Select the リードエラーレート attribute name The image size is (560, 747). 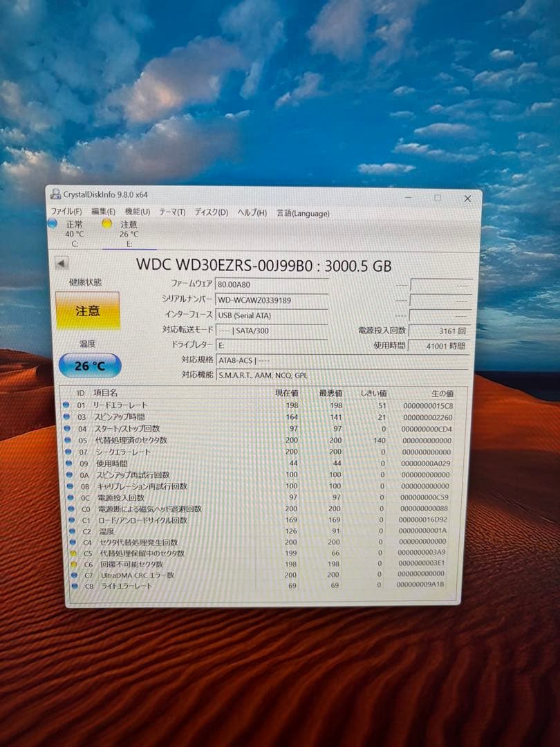120,405
